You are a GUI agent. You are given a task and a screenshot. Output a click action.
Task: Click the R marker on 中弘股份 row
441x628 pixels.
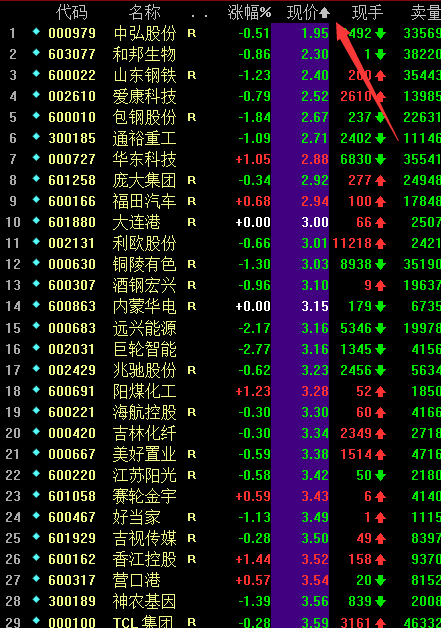coord(192,33)
